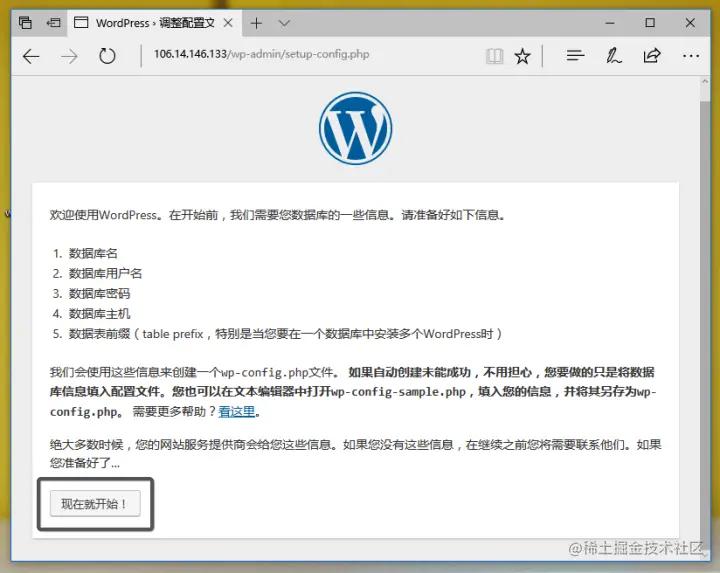
Task: Click list item 数据库主机
Action: pyautogui.click(x=99, y=314)
